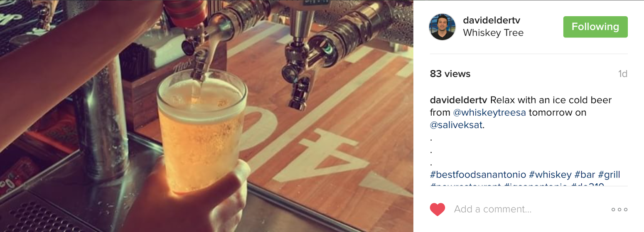Open the #bestfoodsanantonio hashtag
The height and width of the screenshot is (232, 644).
[478, 175]
